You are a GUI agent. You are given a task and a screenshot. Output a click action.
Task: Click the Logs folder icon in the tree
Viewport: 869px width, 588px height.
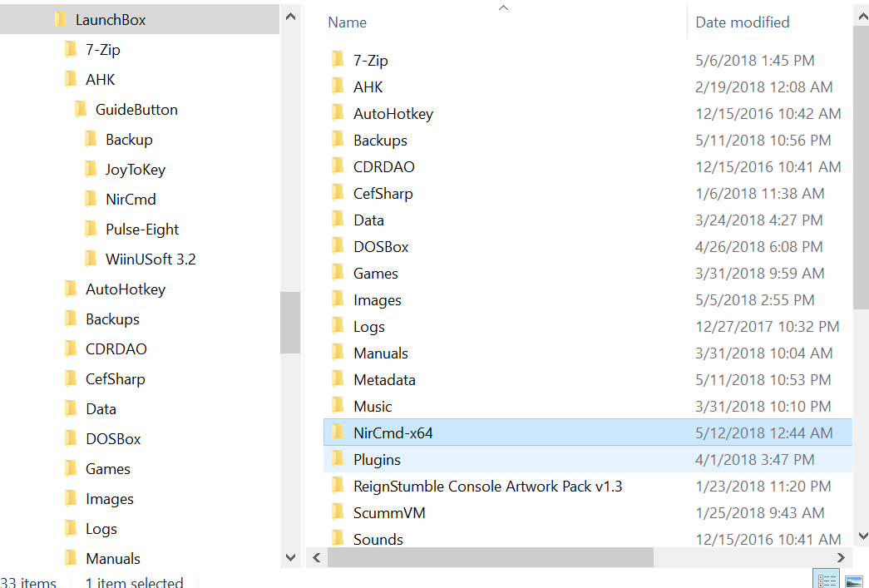[71, 529]
